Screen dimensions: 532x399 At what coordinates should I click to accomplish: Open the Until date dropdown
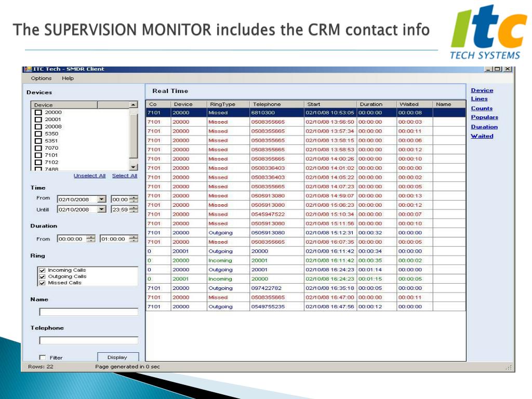(x=102, y=209)
